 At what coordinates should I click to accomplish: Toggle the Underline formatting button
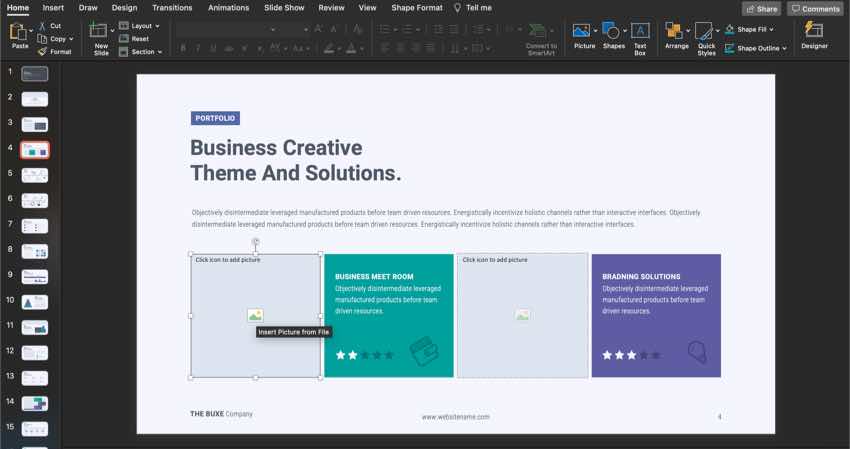pos(213,48)
